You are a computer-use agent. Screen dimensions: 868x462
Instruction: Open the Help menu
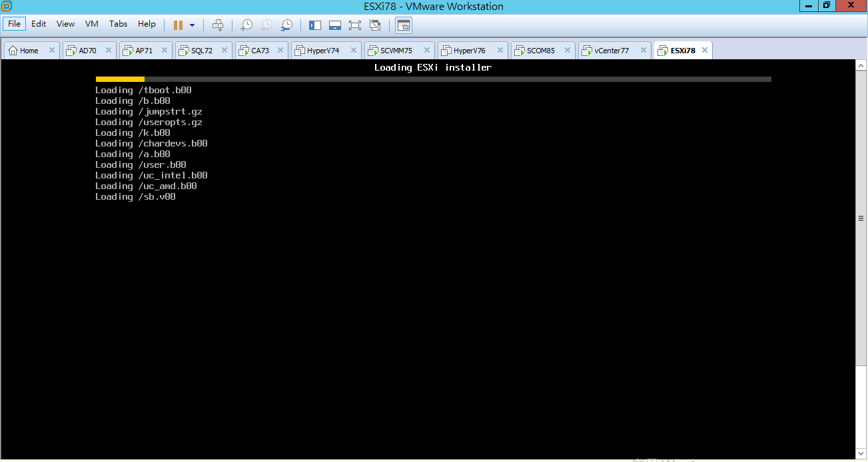(147, 24)
